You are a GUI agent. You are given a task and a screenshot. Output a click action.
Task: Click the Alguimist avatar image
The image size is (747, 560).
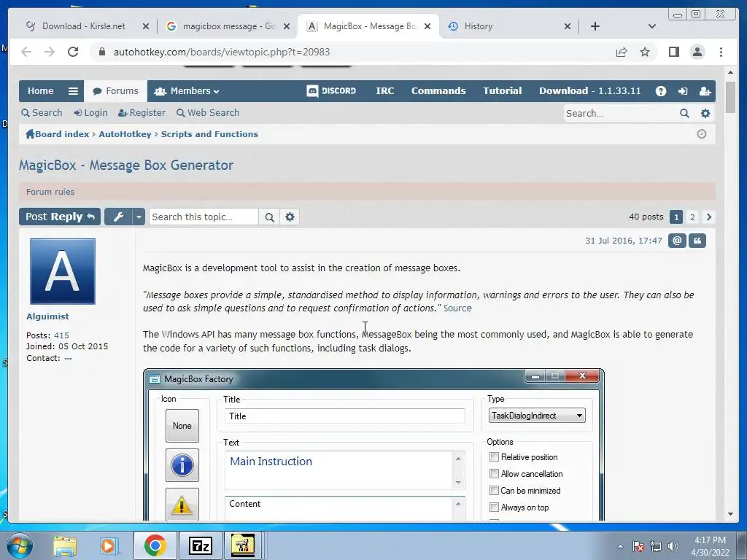(63, 271)
